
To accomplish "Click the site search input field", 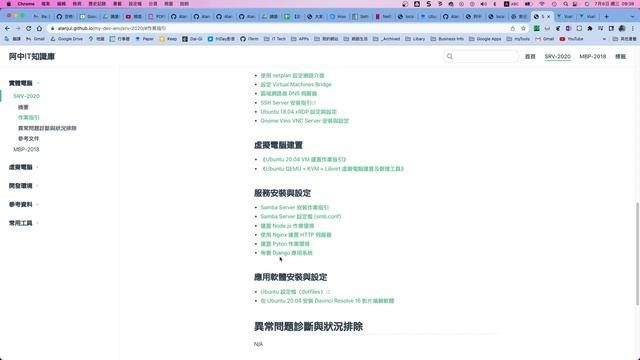I will (481, 56).
